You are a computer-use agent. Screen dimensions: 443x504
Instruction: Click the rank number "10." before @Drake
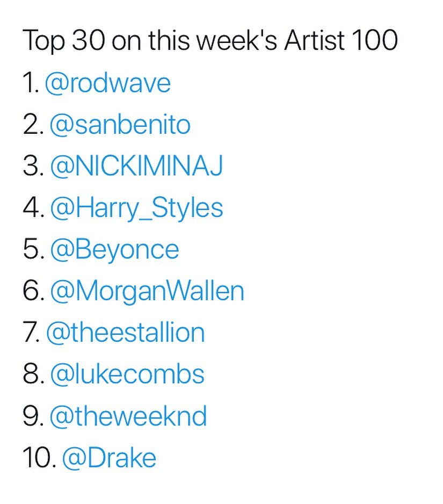pyautogui.click(x=39, y=458)
